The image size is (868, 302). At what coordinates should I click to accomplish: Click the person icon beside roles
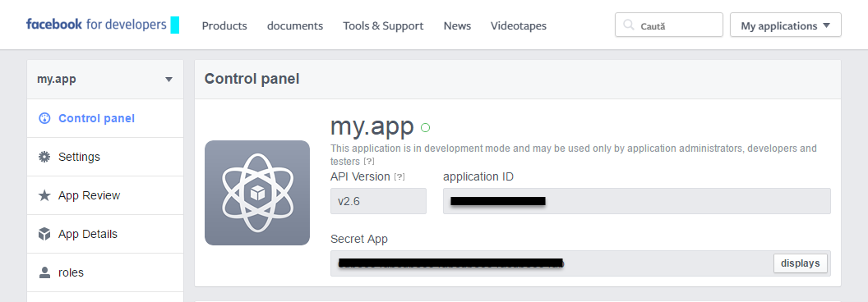click(x=44, y=272)
